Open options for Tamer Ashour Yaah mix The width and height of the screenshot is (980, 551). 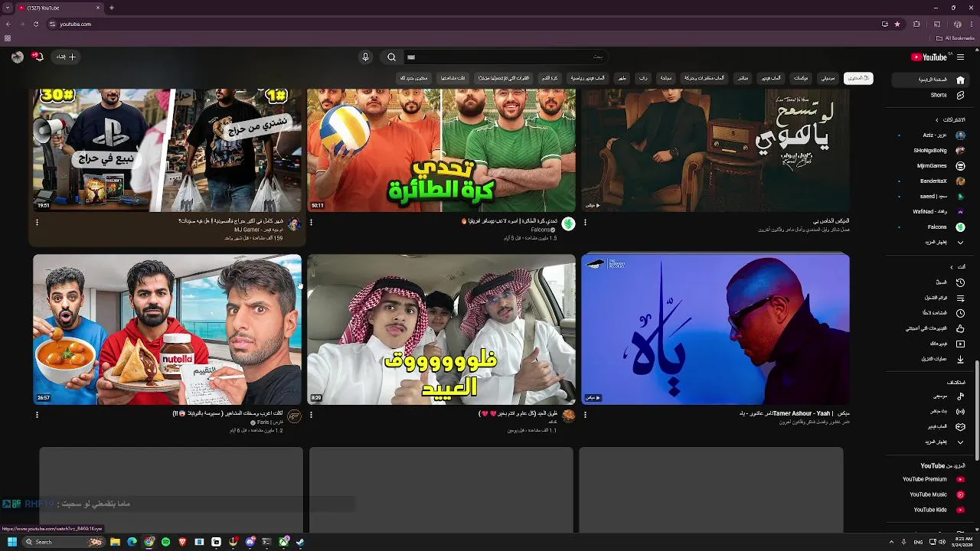pyautogui.click(x=585, y=415)
